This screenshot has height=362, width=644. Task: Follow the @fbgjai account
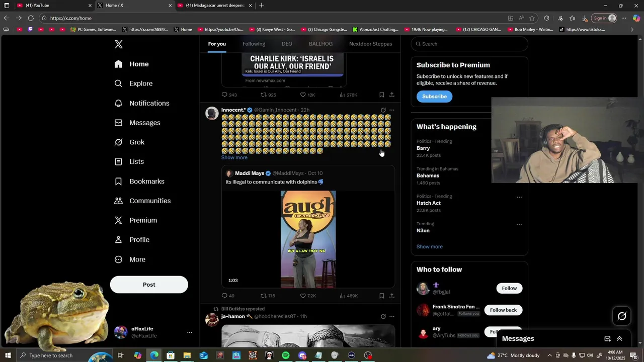[509, 288]
